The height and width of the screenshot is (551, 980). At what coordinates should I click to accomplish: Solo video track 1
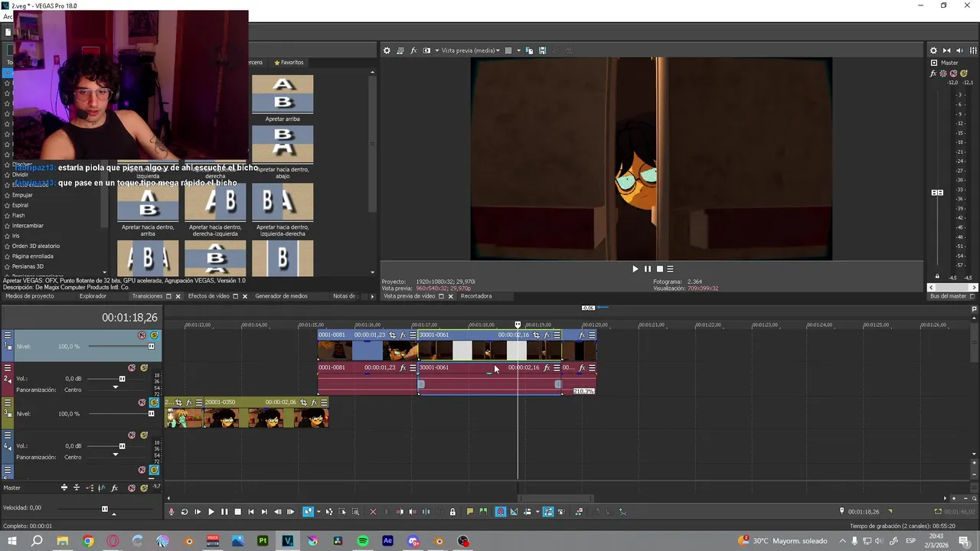[154, 335]
